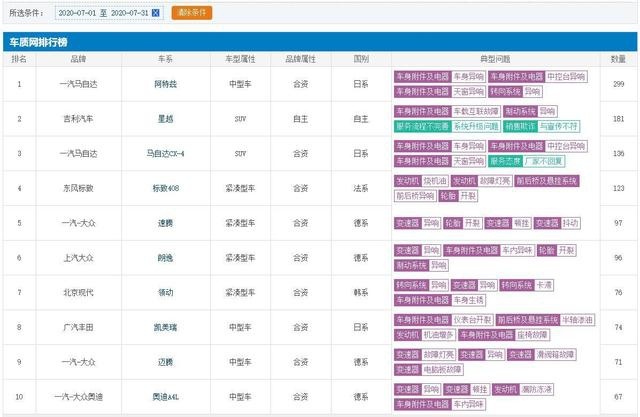This screenshot has width=640, height=417.
Task: Click 一汽马自达 in the 阿特兹 row
Action: (x=78, y=84)
